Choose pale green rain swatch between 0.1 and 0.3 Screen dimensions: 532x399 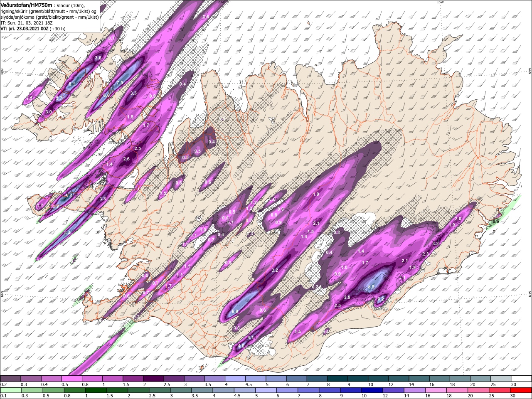(11, 390)
